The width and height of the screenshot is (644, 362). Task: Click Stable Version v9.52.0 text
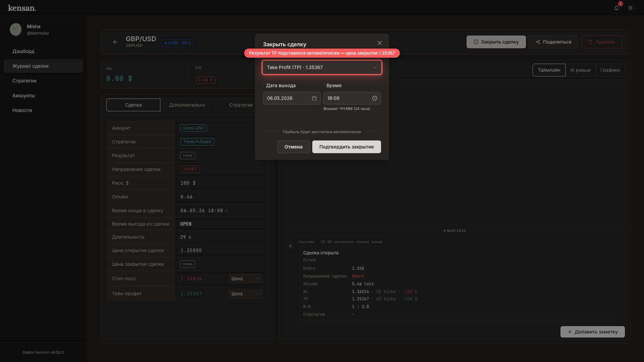click(43, 352)
